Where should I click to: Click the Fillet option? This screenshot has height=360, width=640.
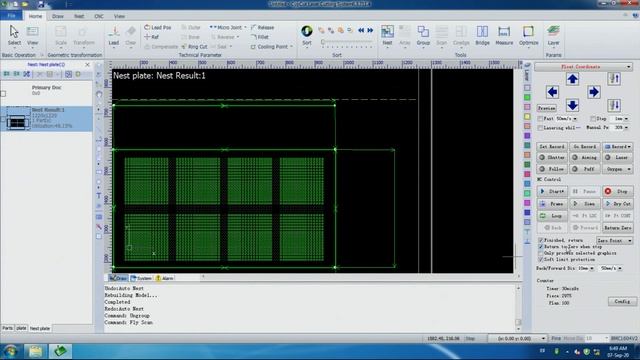[260, 37]
